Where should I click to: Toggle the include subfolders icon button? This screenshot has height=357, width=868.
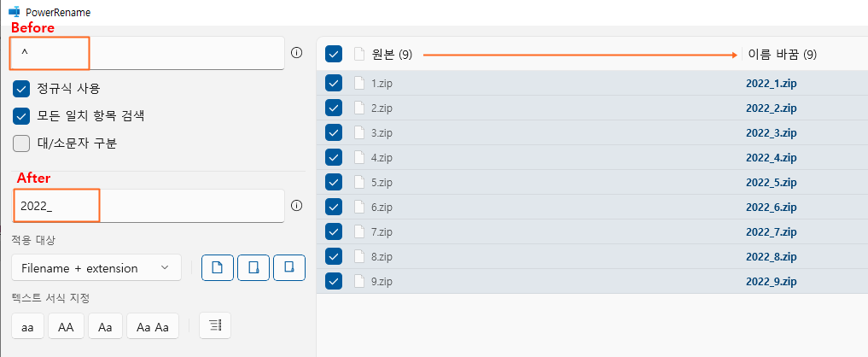click(289, 268)
